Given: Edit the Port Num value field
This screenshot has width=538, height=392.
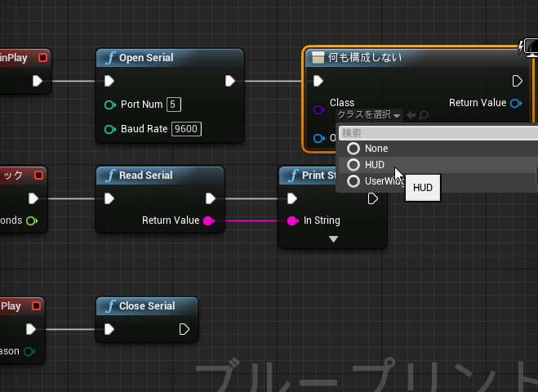Looking at the screenshot, I should (x=174, y=105).
